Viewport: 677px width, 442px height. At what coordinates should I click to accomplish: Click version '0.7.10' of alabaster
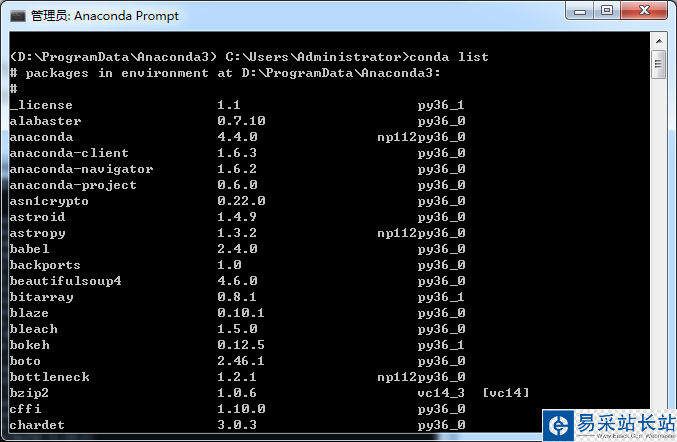241,121
